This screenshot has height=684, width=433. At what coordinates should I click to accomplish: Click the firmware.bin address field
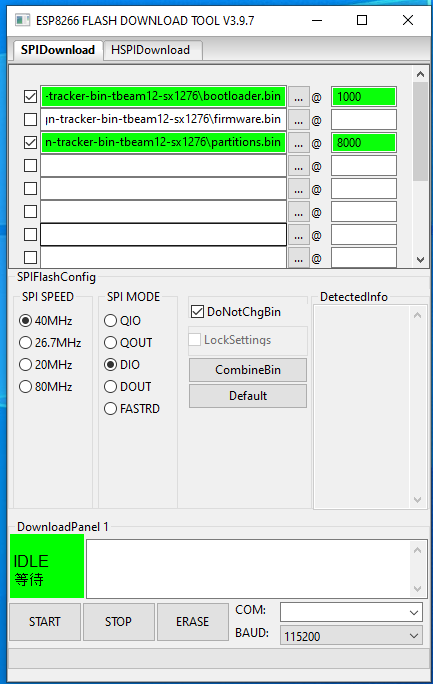click(364, 120)
